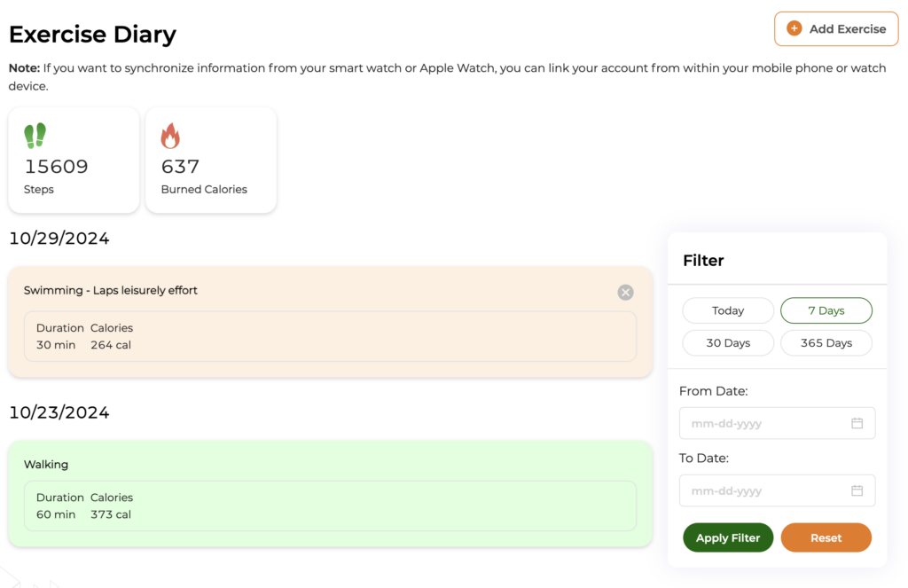Select the 365 Days filter option

(x=826, y=343)
